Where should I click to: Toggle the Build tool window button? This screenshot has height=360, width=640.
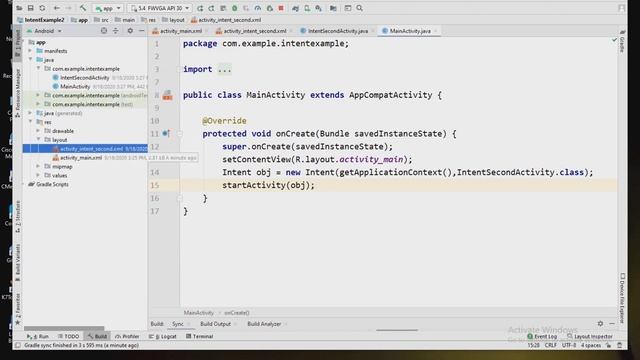[x=97, y=336]
